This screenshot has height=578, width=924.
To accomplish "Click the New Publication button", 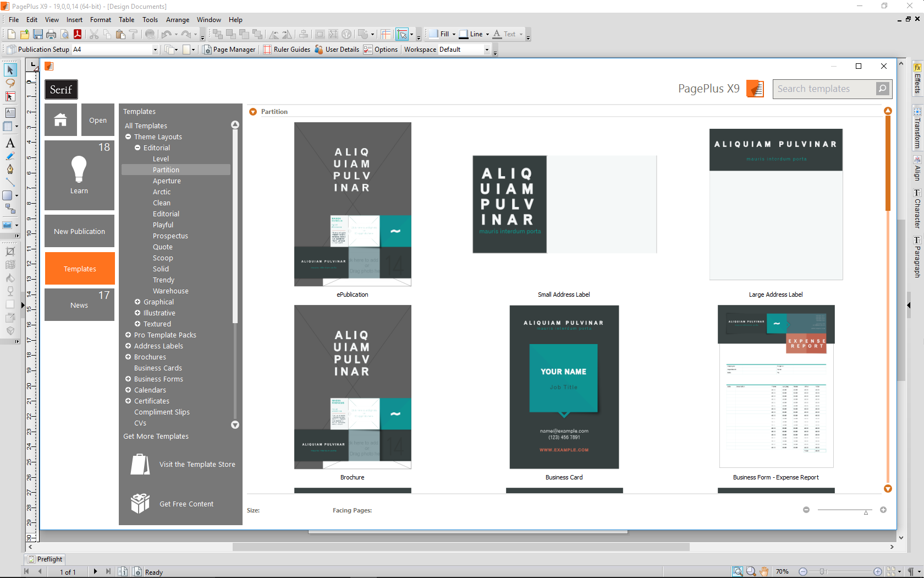I will [79, 231].
